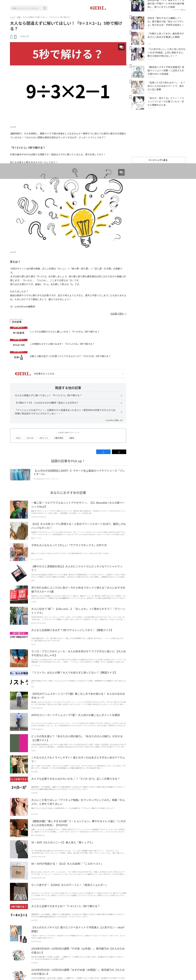This screenshot has height=980, width=196.
Task: Open article 40代のスニーカー×デニムコーデ7選
Action: tap(75, 715)
